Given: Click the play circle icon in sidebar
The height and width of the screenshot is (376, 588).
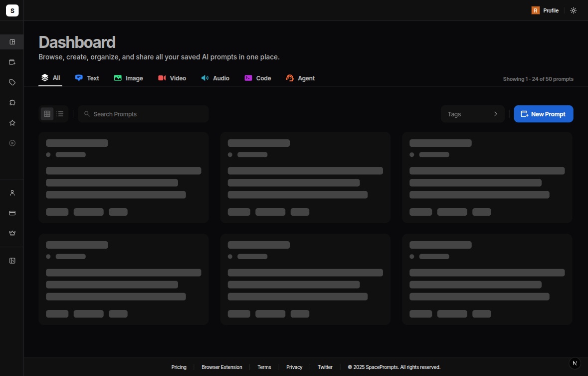Looking at the screenshot, I should [x=12, y=143].
